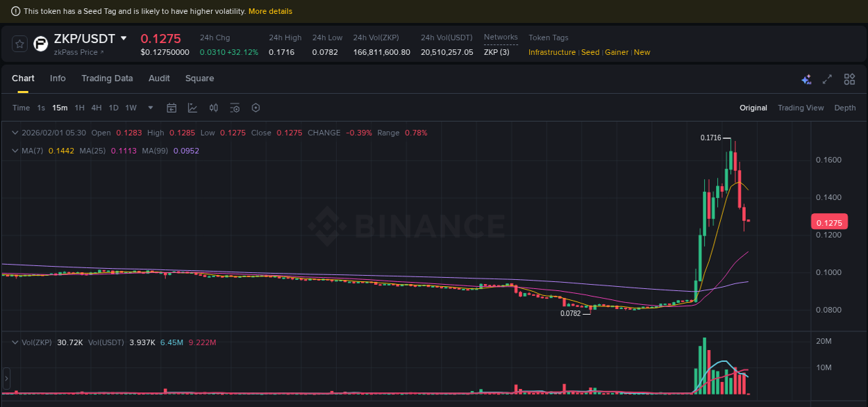Open the AI analysis sparkle icon

tap(806, 79)
